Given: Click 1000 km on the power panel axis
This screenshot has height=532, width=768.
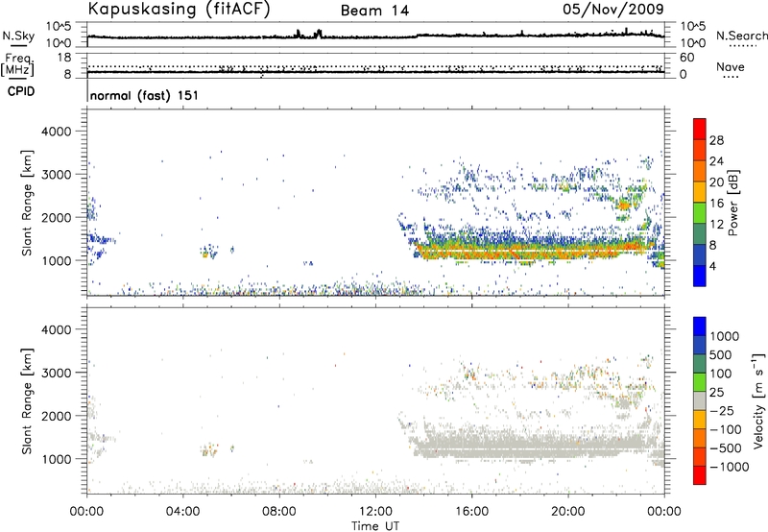Looking at the screenshot, I should tap(56, 260).
